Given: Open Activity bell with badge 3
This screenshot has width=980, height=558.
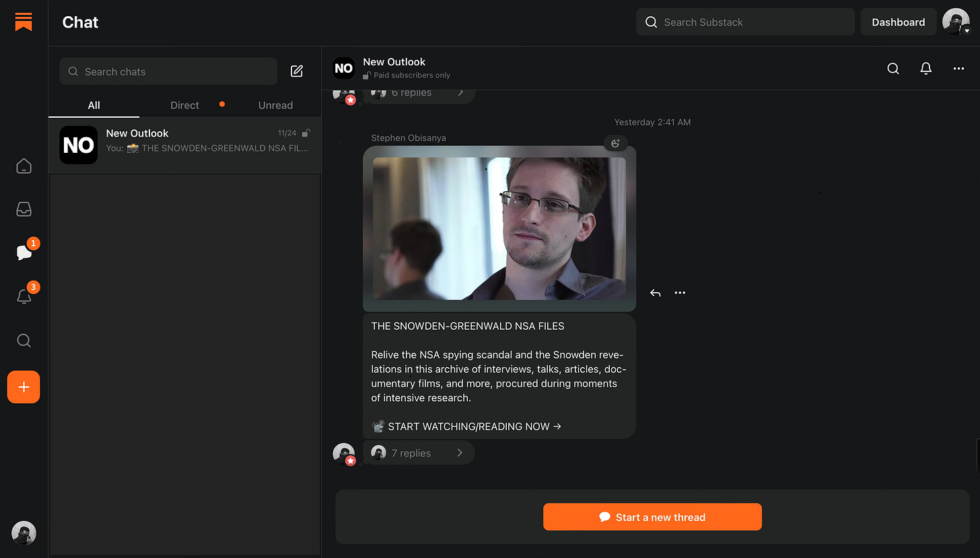Looking at the screenshot, I should point(24,296).
